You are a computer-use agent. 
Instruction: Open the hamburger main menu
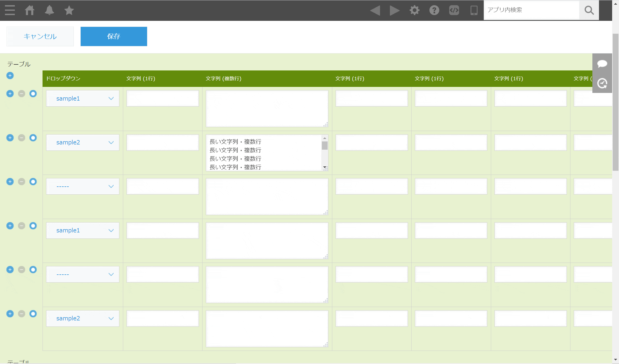[10, 10]
